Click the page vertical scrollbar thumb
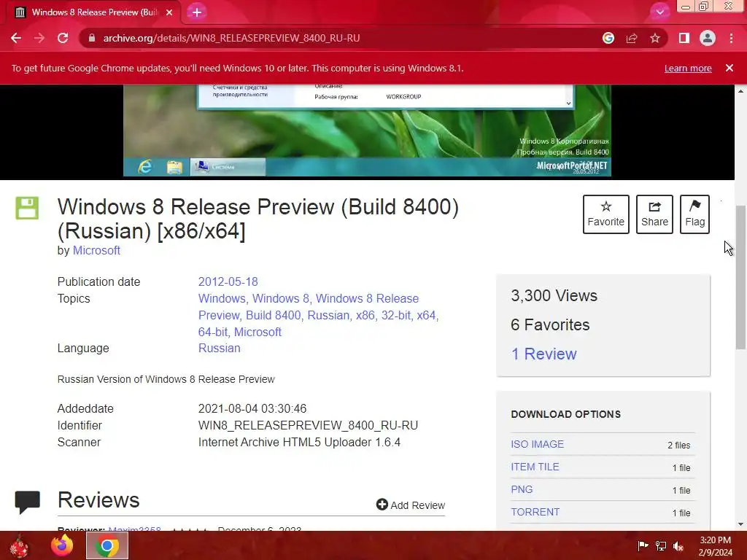Screen dimensions: 747x560 [740, 277]
